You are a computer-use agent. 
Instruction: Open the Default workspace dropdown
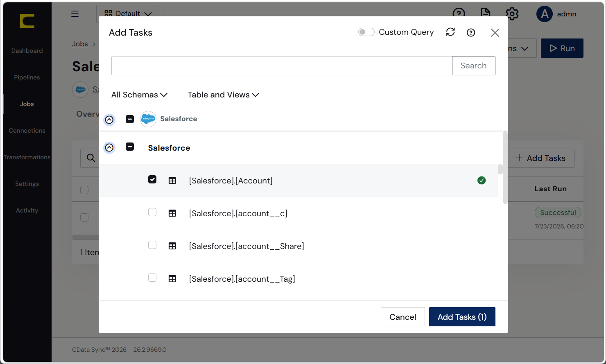pos(128,14)
